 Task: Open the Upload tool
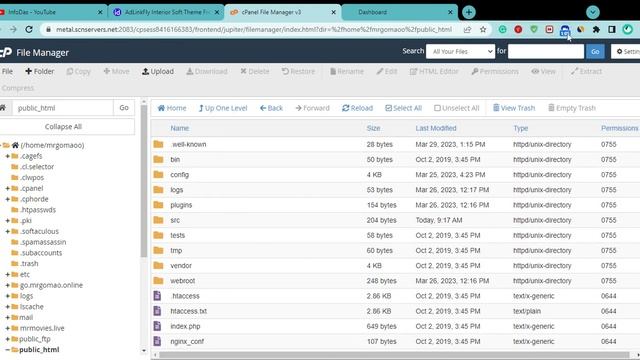[158, 71]
